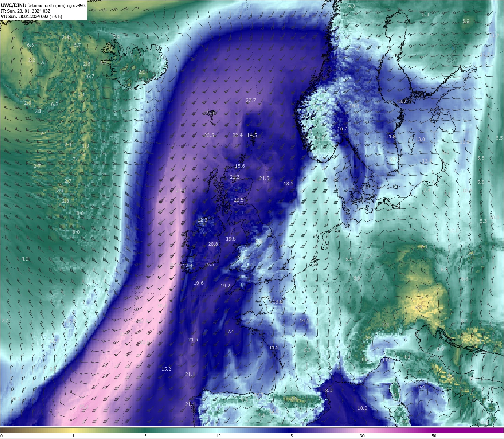Click the 'IT: Sun. 28. 01. 2024 03Z' line
This screenshot has height=439, width=504.
click(25, 11)
